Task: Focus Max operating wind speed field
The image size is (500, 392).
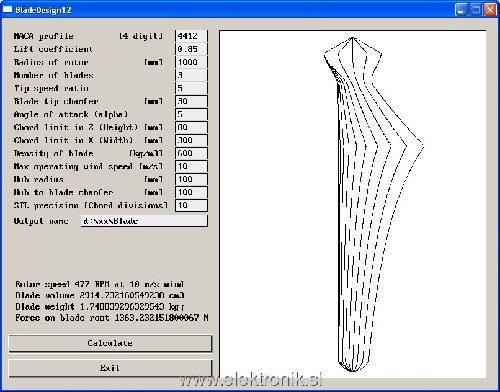Action: [x=191, y=166]
